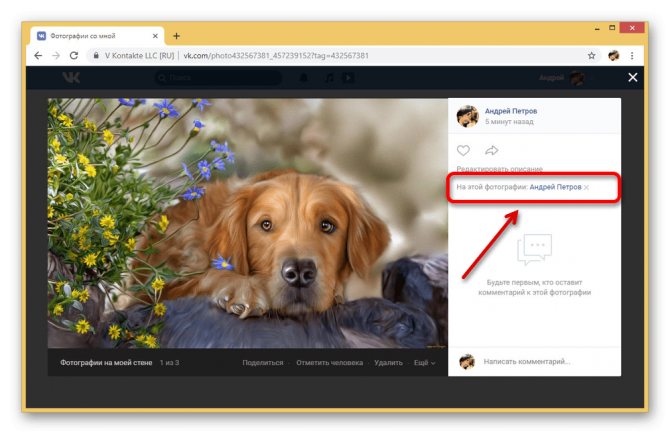Bookmark page with the star icon

pos(591,56)
